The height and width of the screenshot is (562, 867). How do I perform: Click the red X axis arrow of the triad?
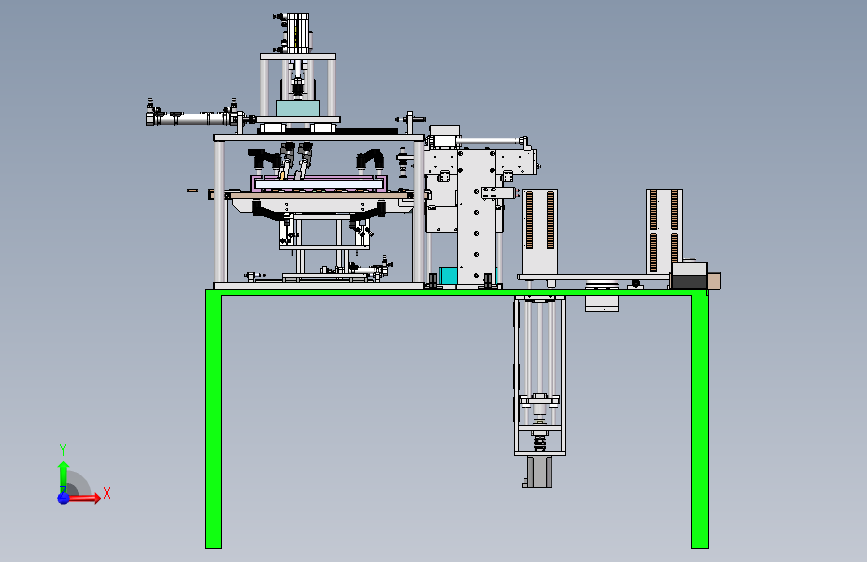click(x=84, y=498)
